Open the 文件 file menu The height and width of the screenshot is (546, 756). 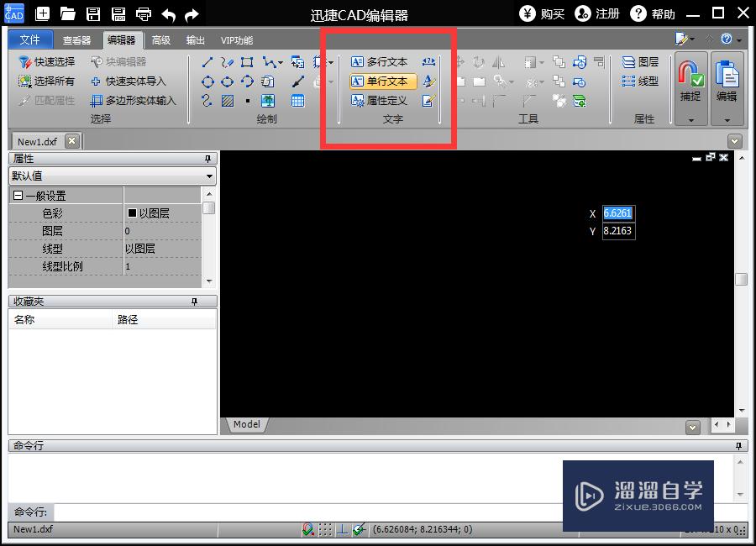(30, 39)
